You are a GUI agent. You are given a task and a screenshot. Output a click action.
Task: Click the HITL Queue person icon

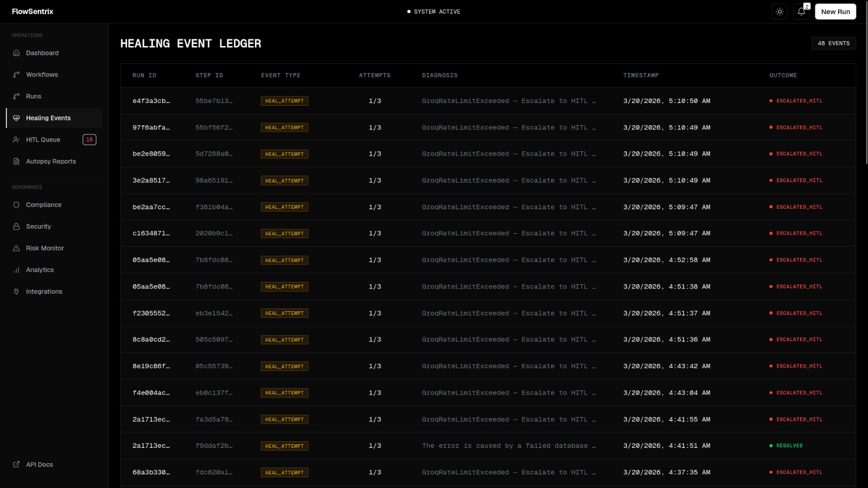[16, 140]
